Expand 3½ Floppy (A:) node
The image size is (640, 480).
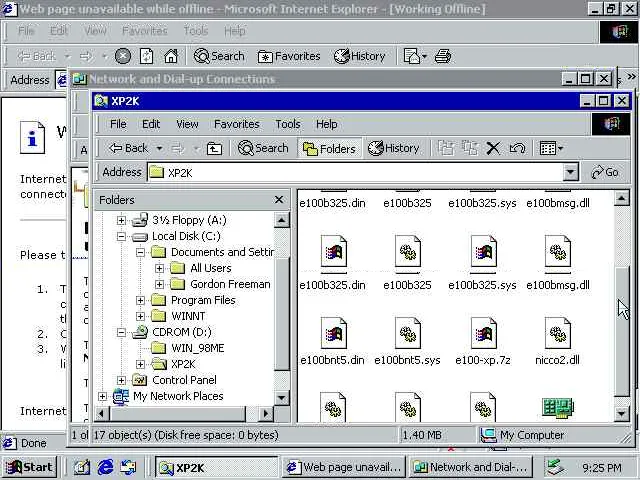(121, 220)
